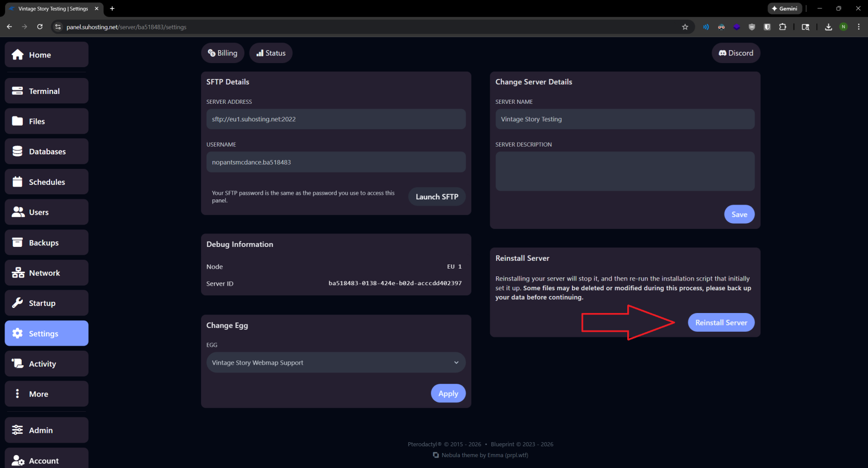The image size is (868, 468).
Task: Open Startup wrench item
Action: 47,303
